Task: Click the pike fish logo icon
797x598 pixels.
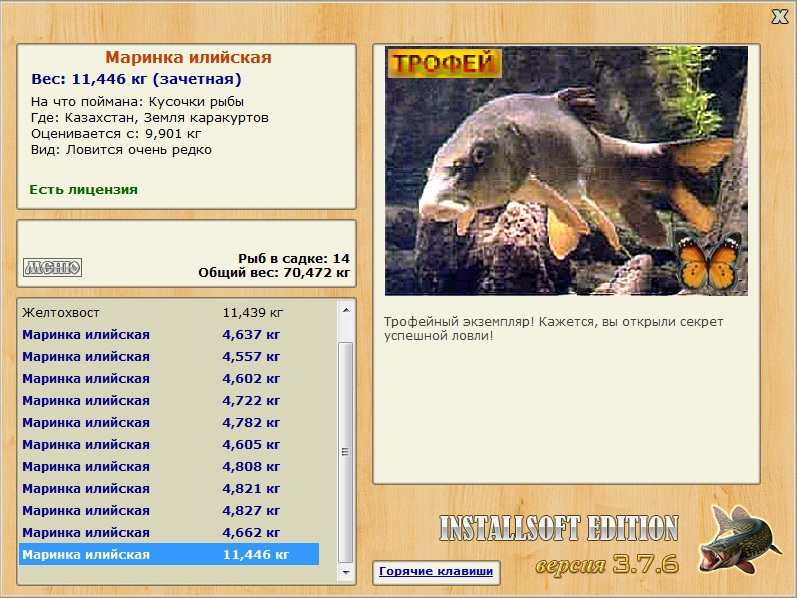Action: click(x=739, y=539)
